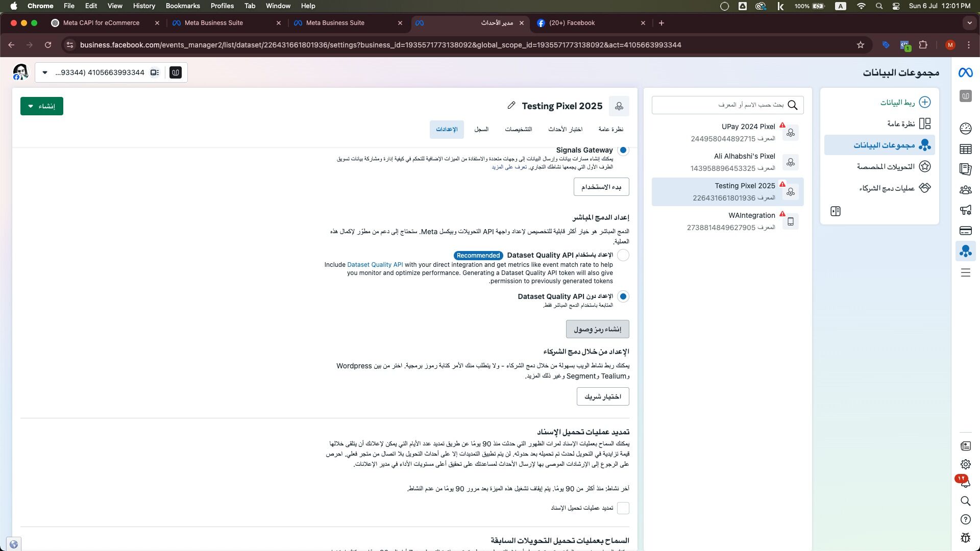Expand Chrome tab search chevron

coord(969,23)
